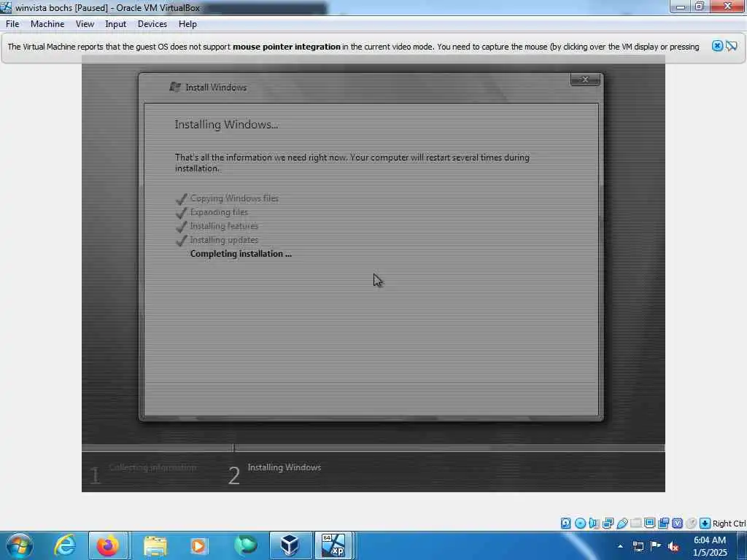
Task: Open the mouse integration status icon
Action: click(x=692, y=524)
